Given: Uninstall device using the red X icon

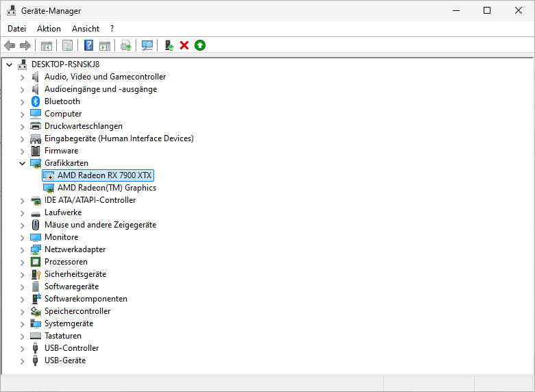Looking at the screenshot, I should (x=184, y=45).
